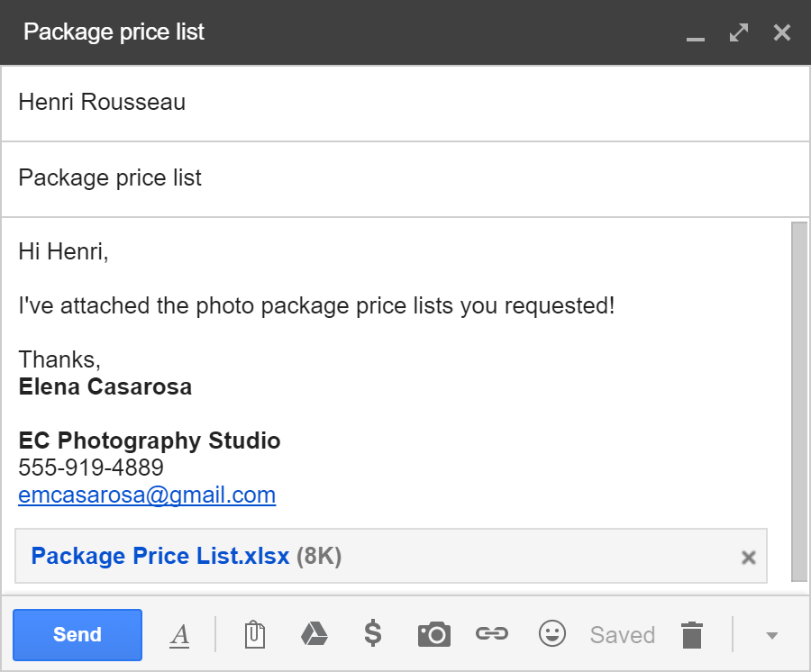The height and width of the screenshot is (672, 811).
Task: Open the Package Price List.xlsx attachment
Action: (160, 556)
